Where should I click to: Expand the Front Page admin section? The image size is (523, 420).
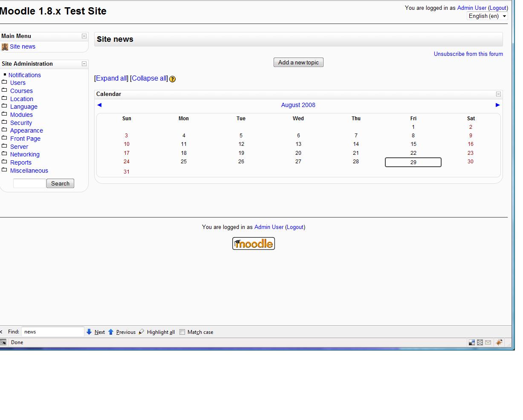click(25, 139)
